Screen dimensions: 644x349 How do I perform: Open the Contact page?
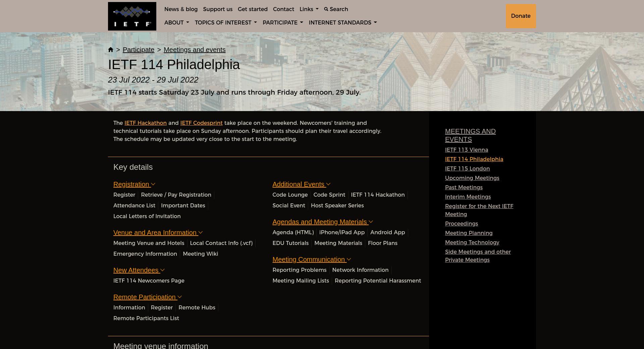point(283,9)
